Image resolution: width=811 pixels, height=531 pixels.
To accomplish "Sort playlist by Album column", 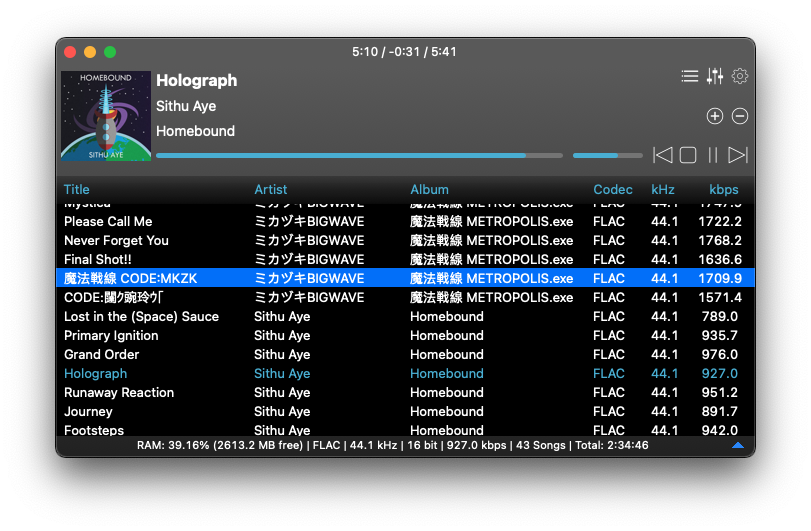I will click(x=429, y=189).
